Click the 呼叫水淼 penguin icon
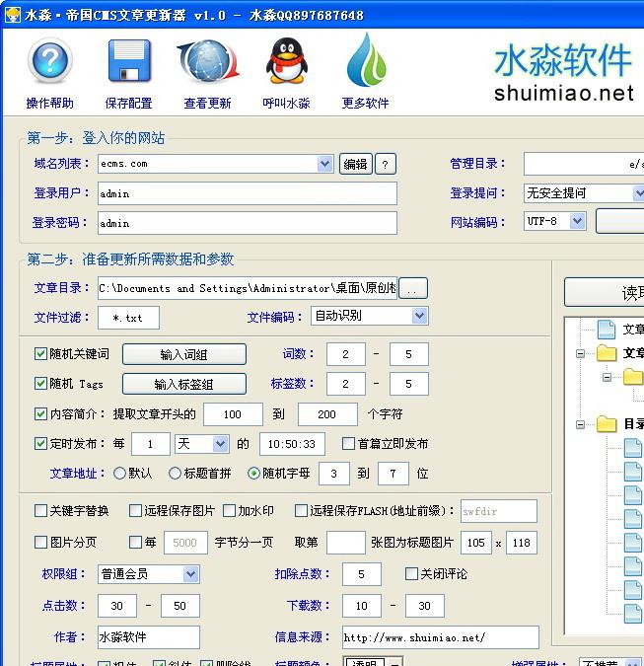This screenshot has height=666, width=644. [287, 60]
